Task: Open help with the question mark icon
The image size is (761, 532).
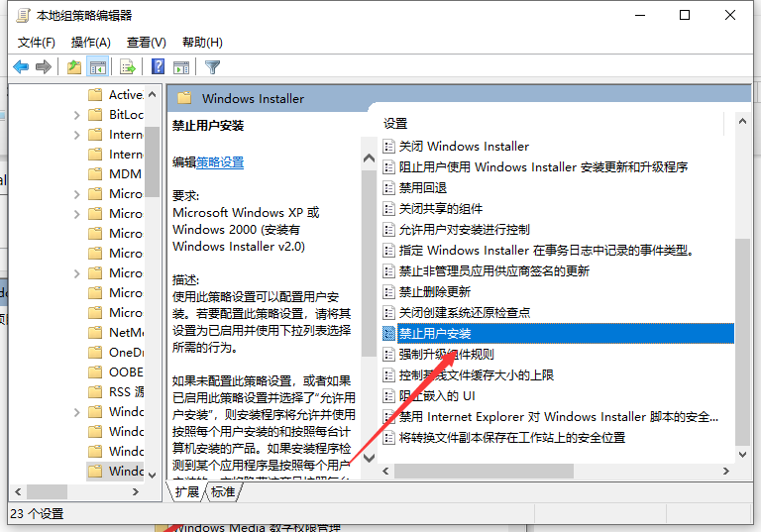Action: [x=158, y=67]
